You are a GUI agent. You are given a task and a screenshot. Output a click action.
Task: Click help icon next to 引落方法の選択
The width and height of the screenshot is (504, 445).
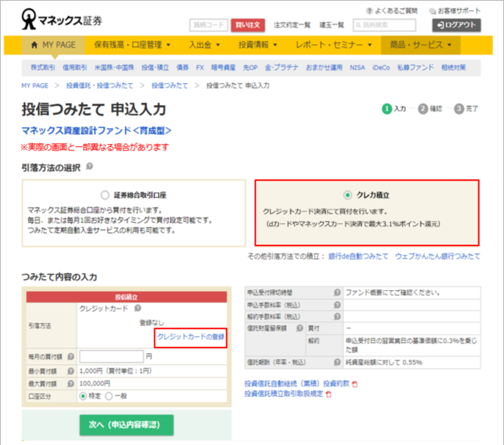pos(90,167)
